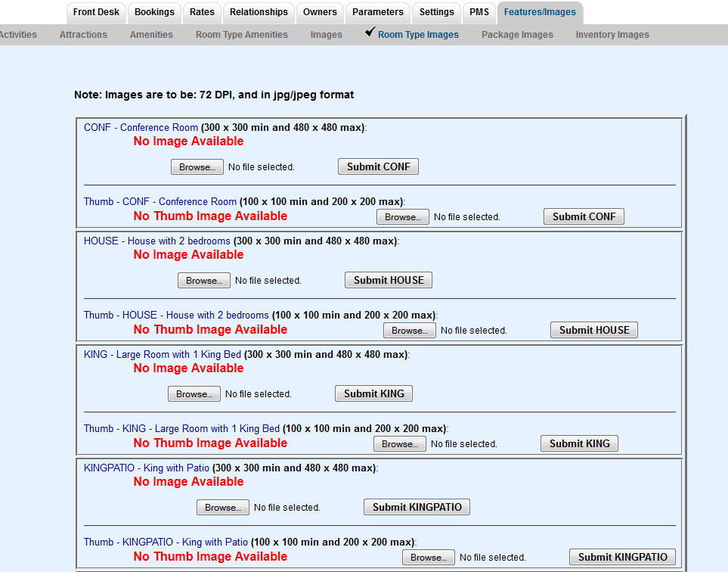Click the "HOUSE - House with 2 bedrooms" label
Image resolution: width=728 pixels, height=572 pixels.
[157, 241]
